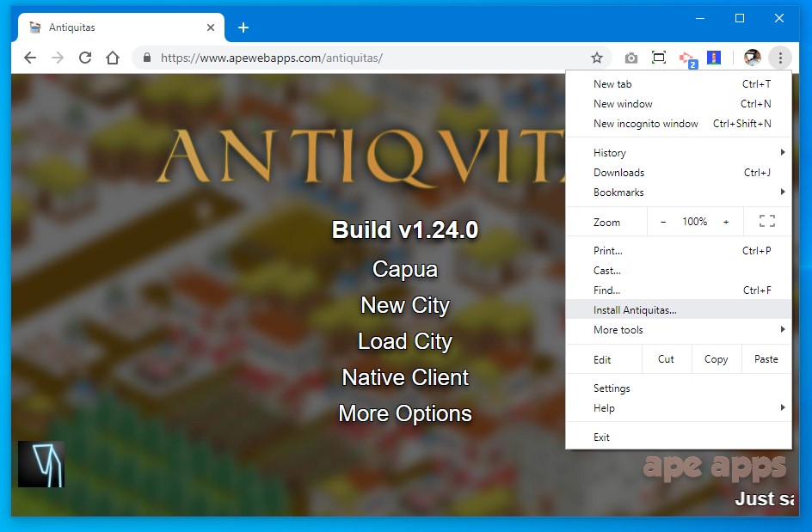Maximize the Chrome window

[740, 19]
